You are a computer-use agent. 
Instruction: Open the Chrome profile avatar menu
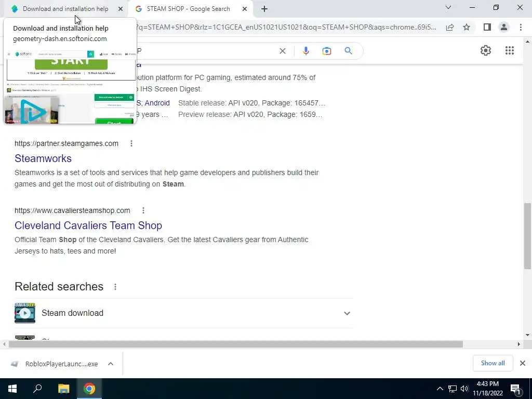(504, 27)
